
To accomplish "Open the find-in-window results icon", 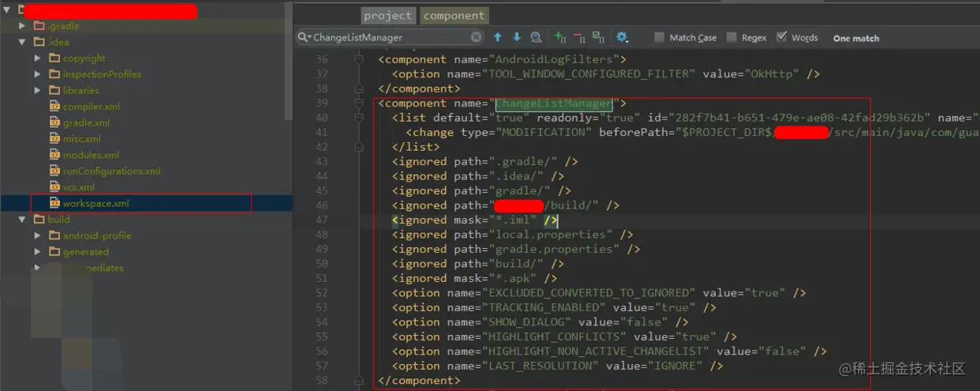I will 537,37.
